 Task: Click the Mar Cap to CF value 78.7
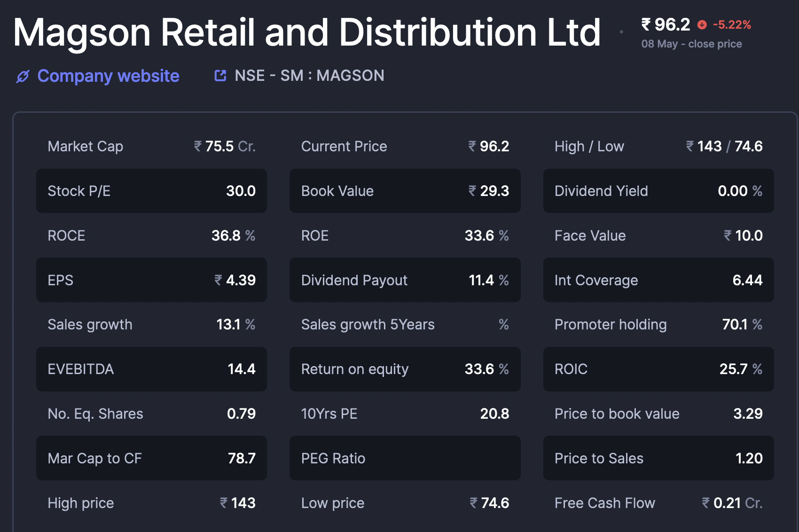tap(242, 458)
